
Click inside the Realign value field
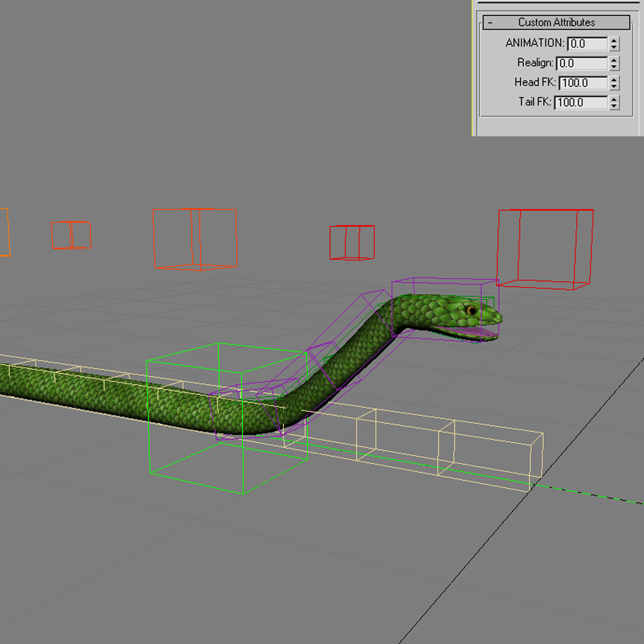(582, 63)
